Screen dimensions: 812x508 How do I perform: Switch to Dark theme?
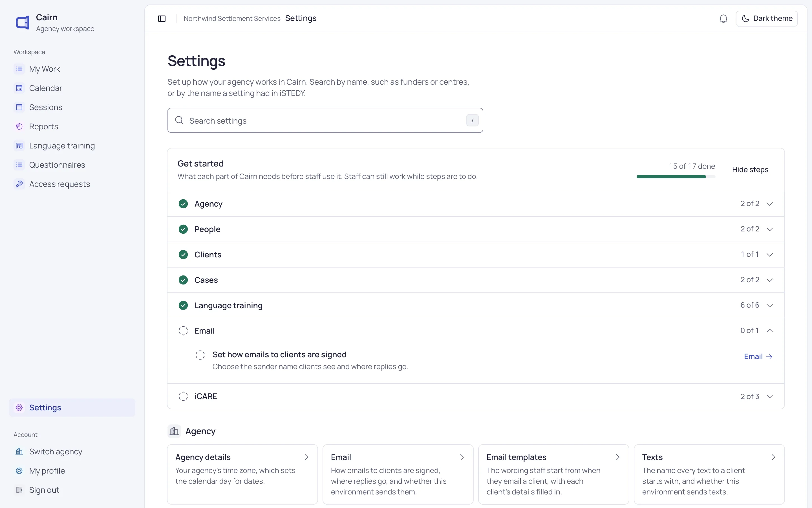(767, 18)
